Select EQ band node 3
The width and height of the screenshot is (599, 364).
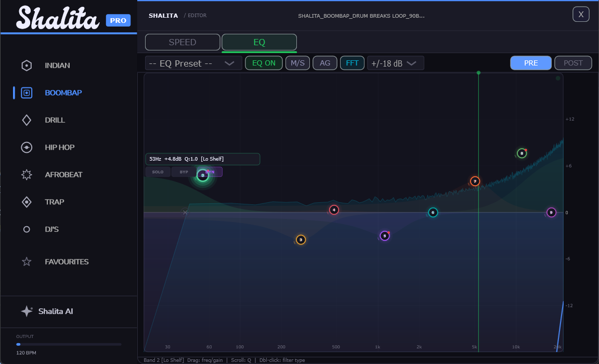pyautogui.click(x=301, y=240)
